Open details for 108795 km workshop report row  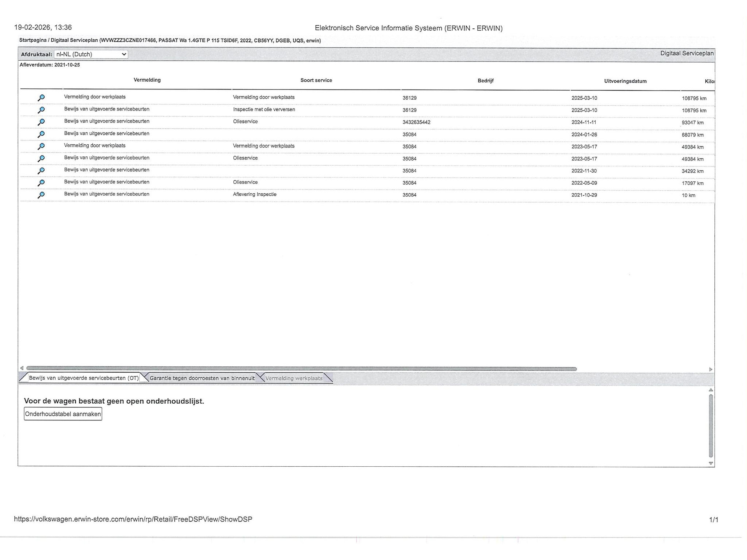(x=41, y=98)
